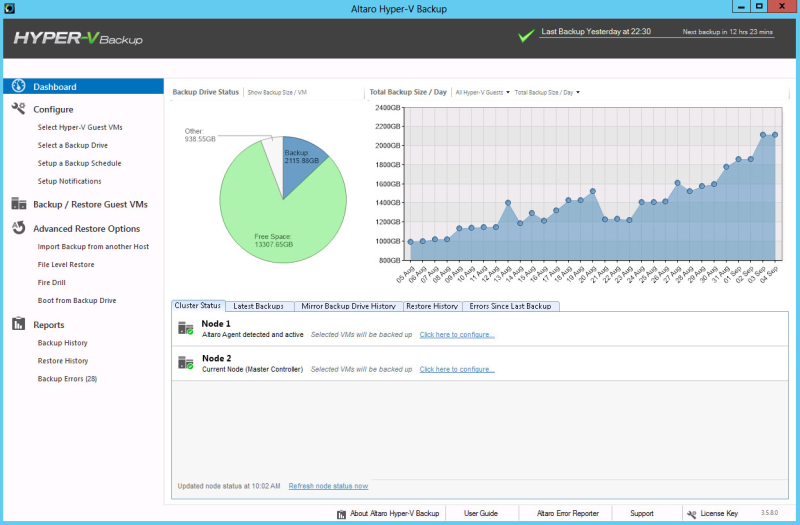Open Backup Errors (28) report
The height and width of the screenshot is (525, 800).
tap(67, 379)
